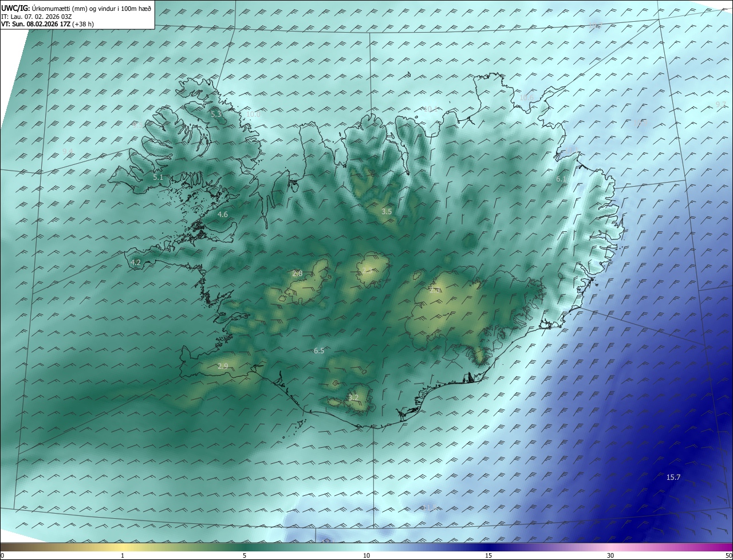This screenshot has height=560, width=733.
Task: Click the '50' tick on the color scale
Action: click(x=728, y=555)
